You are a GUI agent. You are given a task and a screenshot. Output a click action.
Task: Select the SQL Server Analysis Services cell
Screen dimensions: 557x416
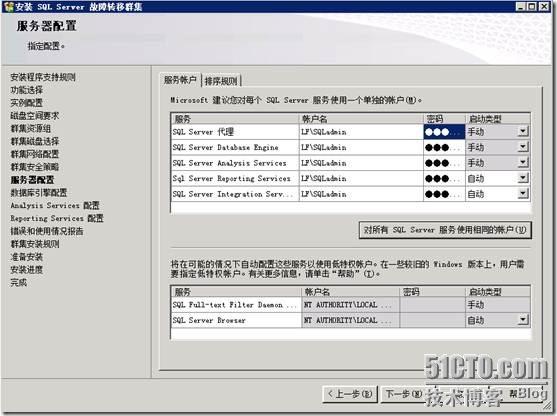(235, 163)
